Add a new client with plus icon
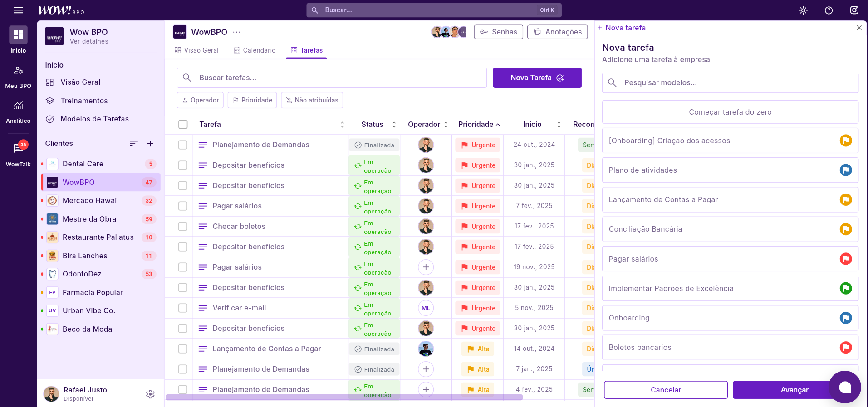This screenshot has width=868, height=407. pyautogui.click(x=150, y=144)
